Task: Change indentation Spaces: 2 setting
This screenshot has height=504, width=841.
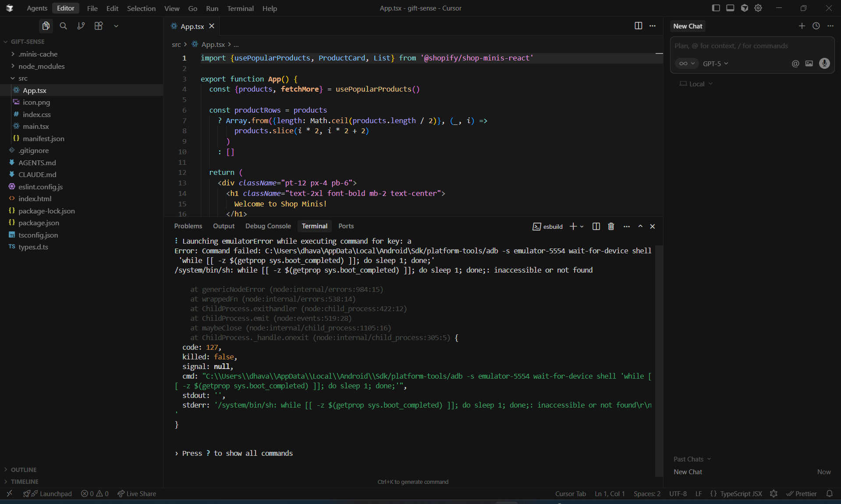Action: pos(647,493)
